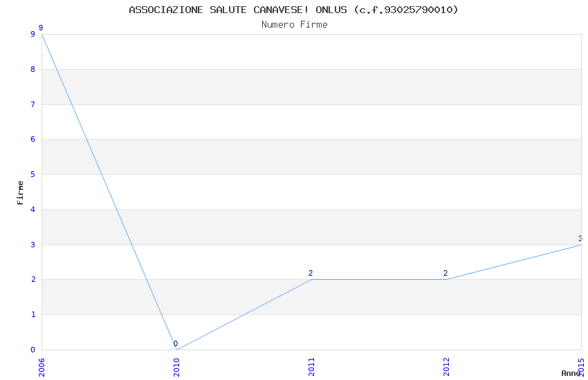Click the 2010 year label on x-axis

tap(176, 368)
